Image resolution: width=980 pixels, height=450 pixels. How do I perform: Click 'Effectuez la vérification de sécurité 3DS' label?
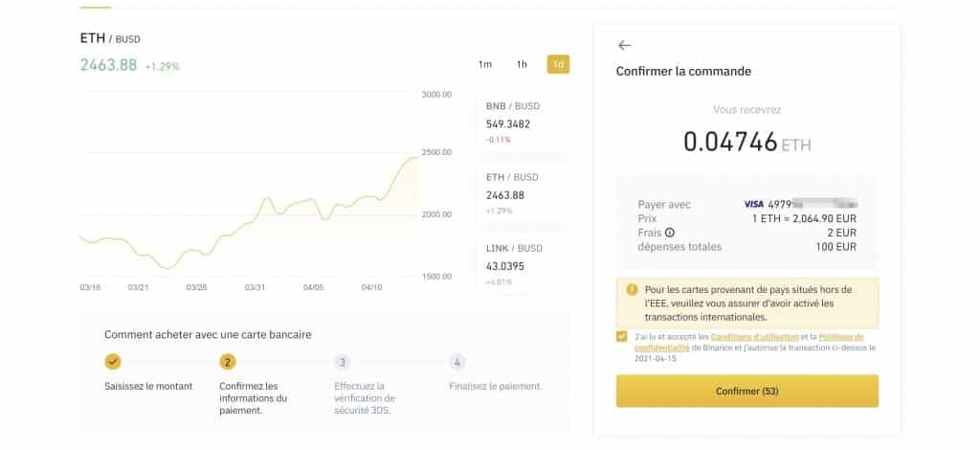(x=365, y=398)
